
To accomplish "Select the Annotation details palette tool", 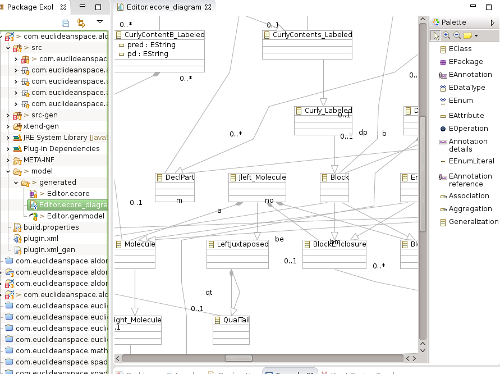I will tap(463, 145).
